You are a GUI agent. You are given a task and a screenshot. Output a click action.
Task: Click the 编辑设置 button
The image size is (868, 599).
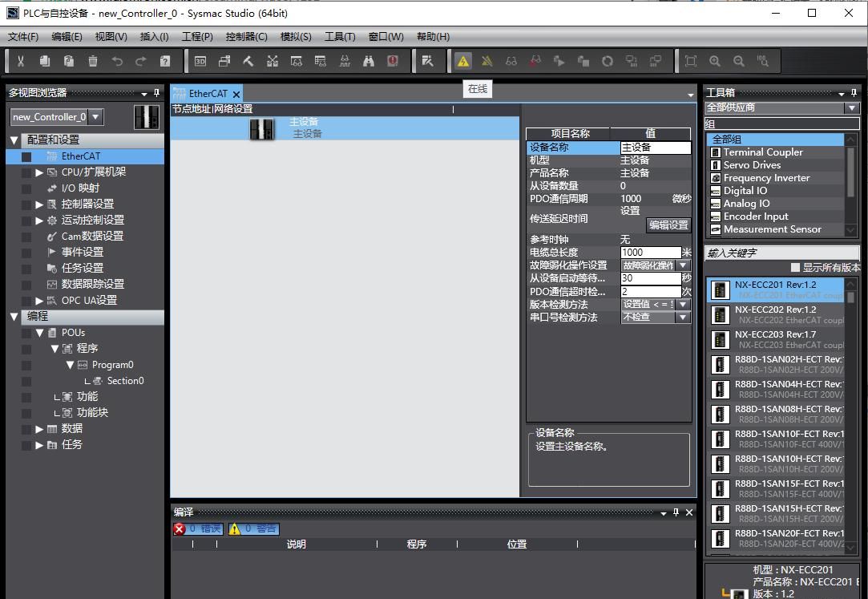[668, 225]
